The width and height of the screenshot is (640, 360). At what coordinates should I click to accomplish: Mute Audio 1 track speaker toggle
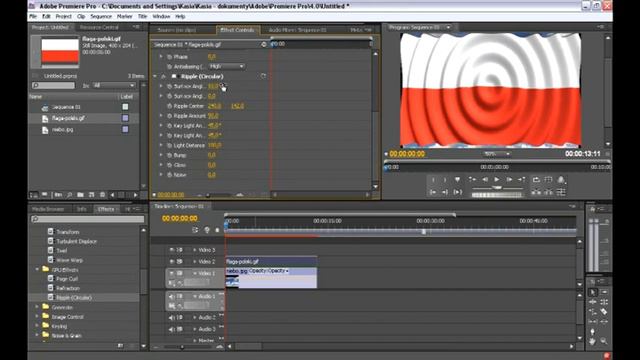172,296
